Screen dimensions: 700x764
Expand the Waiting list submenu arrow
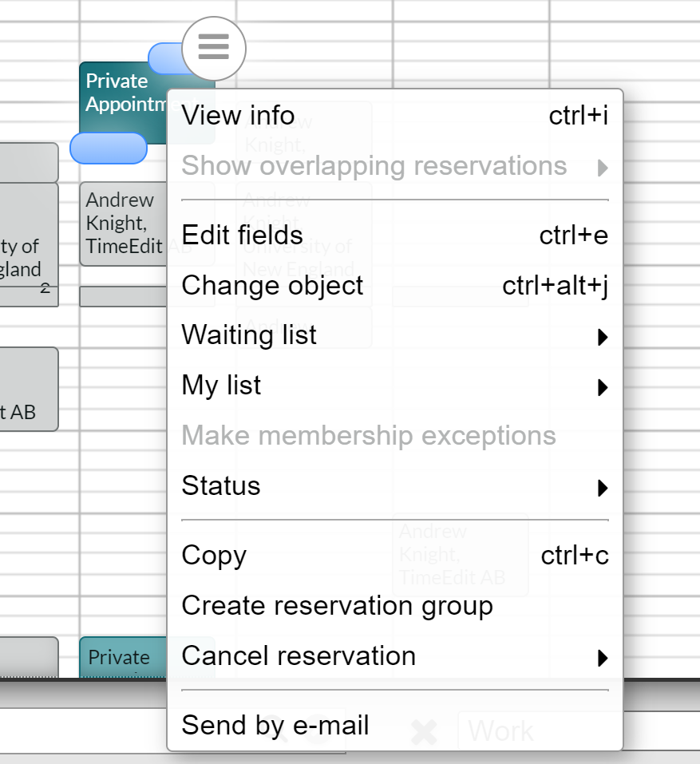tap(603, 337)
